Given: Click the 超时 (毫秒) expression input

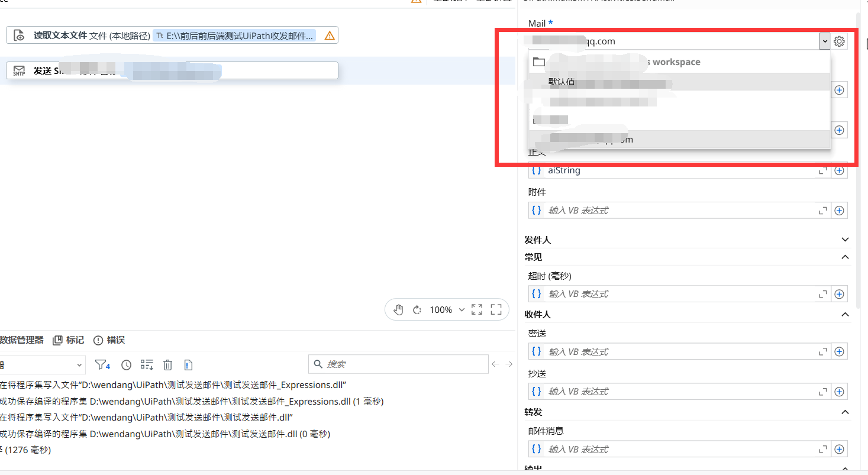Looking at the screenshot, I should [679, 294].
